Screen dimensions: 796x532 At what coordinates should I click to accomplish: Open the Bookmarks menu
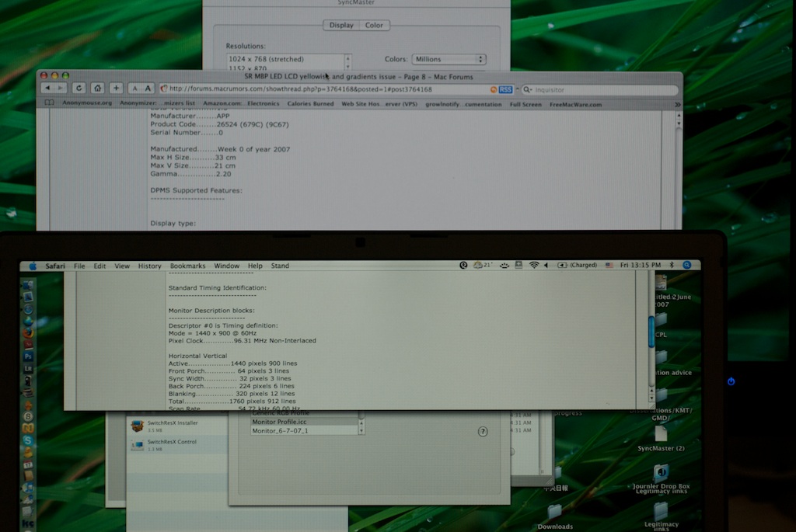point(187,266)
